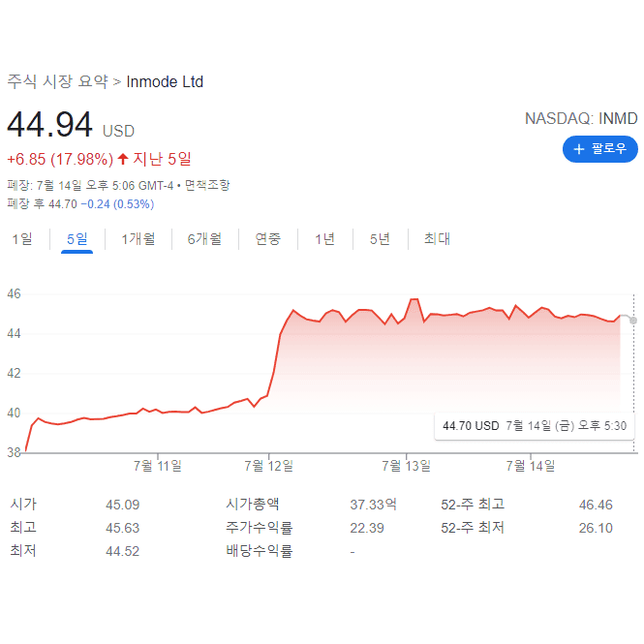This screenshot has height=644, width=644.
Task: Switch to the 6개월 chart range
Action: (x=204, y=238)
